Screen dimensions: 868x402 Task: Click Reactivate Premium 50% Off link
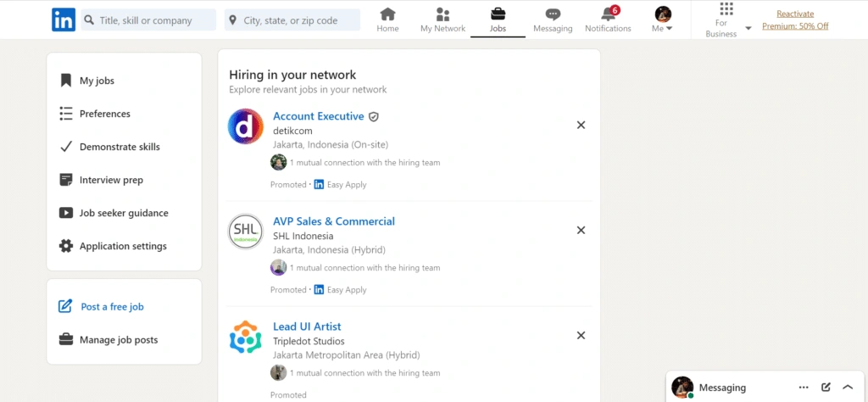(x=794, y=20)
